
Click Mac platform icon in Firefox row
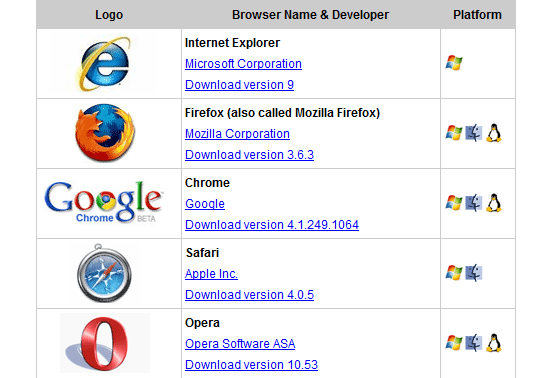click(474, 133)
